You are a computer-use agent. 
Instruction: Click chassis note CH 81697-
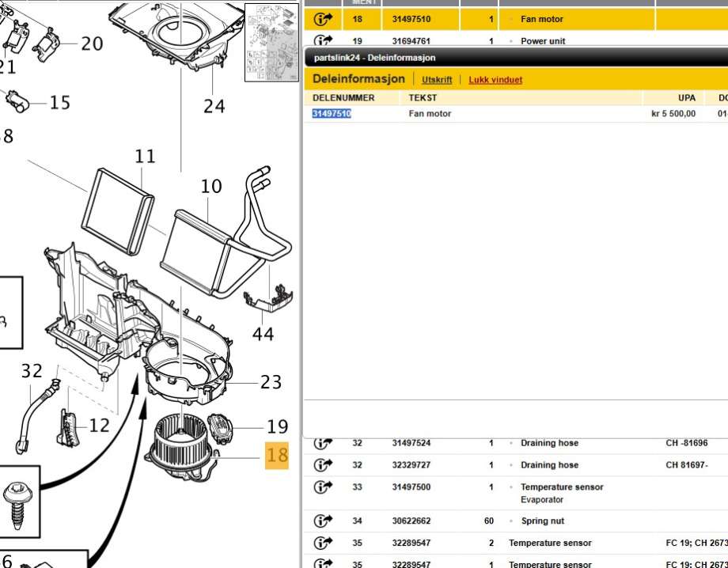[x=686, y=465]
